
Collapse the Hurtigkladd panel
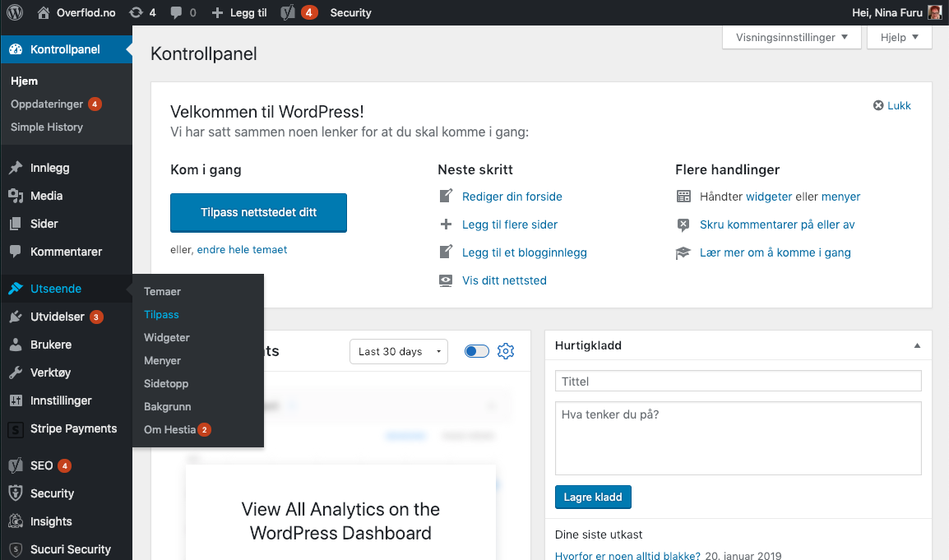click(x=917, y=345)
